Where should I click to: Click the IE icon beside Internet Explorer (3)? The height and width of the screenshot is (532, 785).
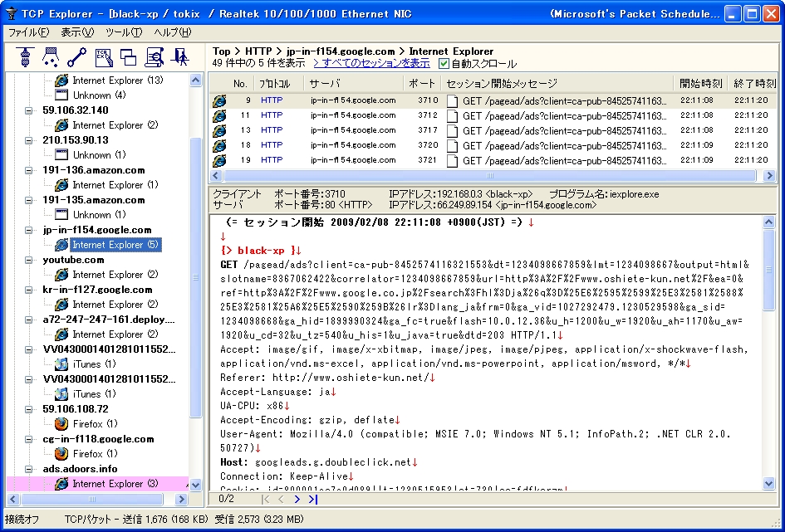61,484
